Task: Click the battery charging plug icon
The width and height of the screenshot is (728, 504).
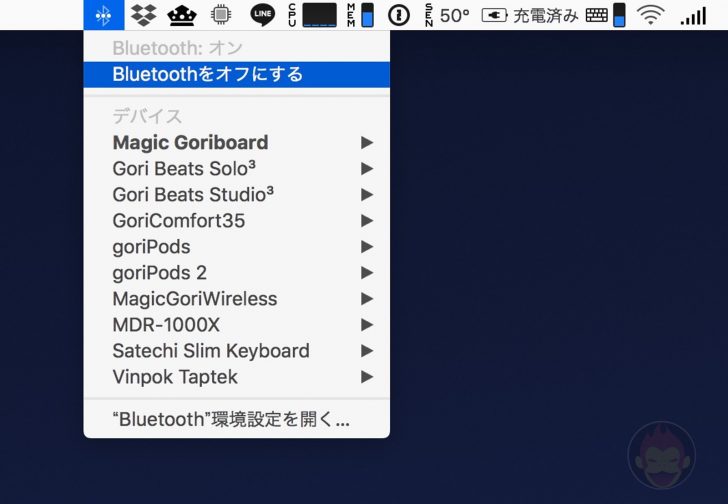Action: tap(494, 16)
